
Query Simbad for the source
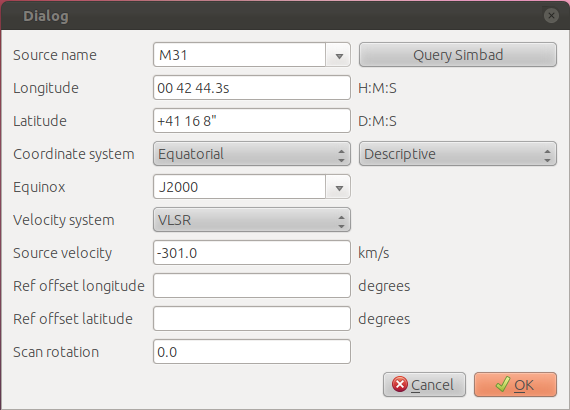[458, 55]
